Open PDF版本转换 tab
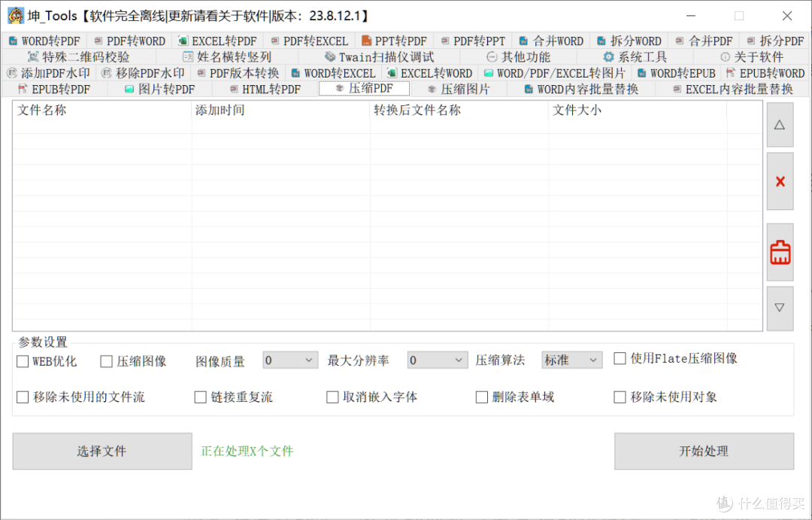The height and width of the screenshot is (520, 812). (x=238, y=73)
